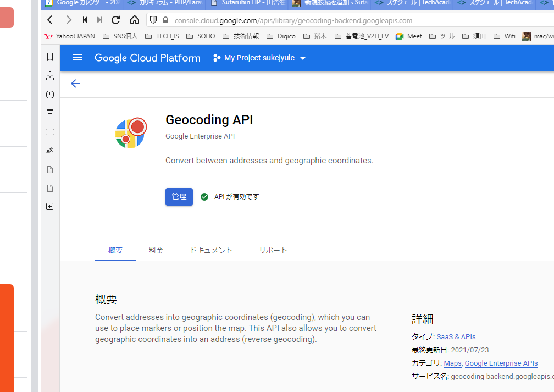Switch to the Google カレンダー browser tab
The width and height of the screenshot is (554, 392).
click(x=83, y=3)
